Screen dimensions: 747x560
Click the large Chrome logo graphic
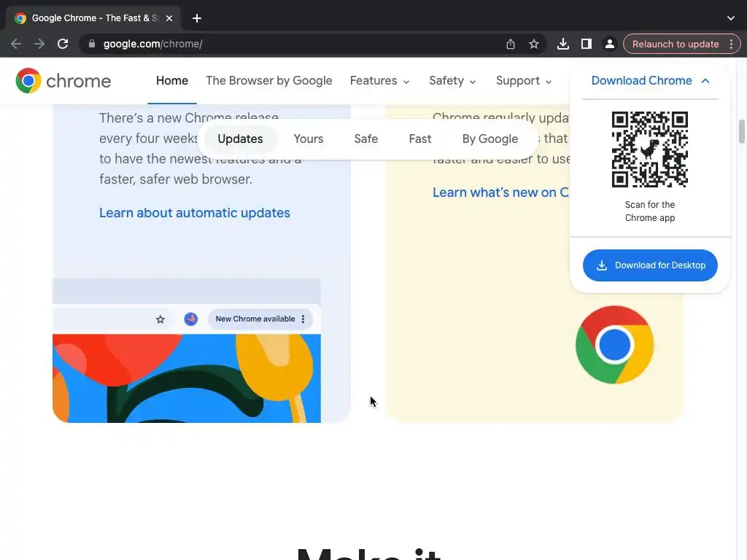pyautogui.click(x=614, y=345)
